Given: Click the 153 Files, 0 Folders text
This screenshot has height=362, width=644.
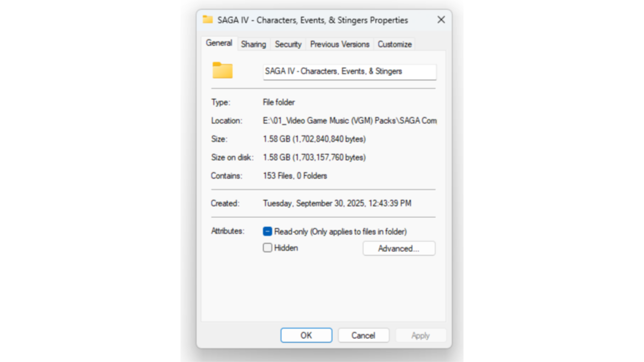Looking at the screenshot, I should (x=295, y=176).
